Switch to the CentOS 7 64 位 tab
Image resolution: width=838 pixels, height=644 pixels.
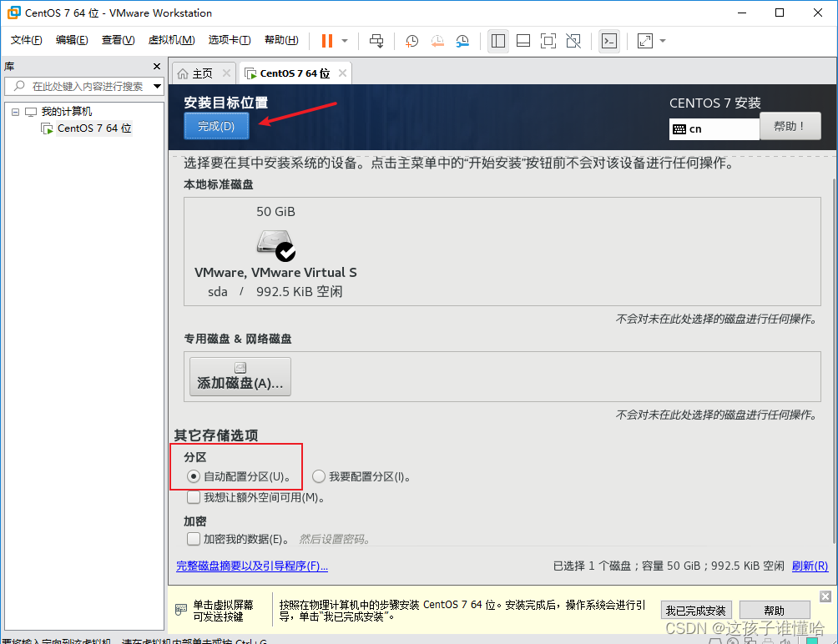(x=295, y=73)
